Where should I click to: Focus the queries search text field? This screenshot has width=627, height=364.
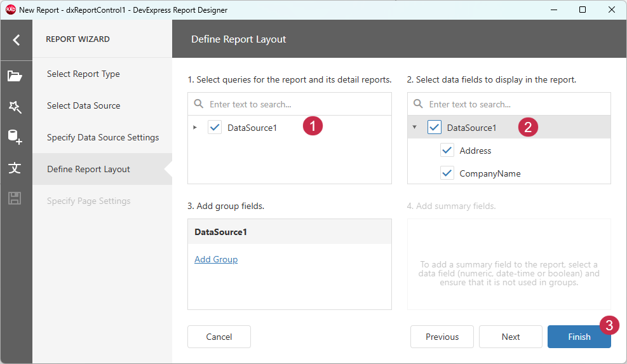click(290, 104)
